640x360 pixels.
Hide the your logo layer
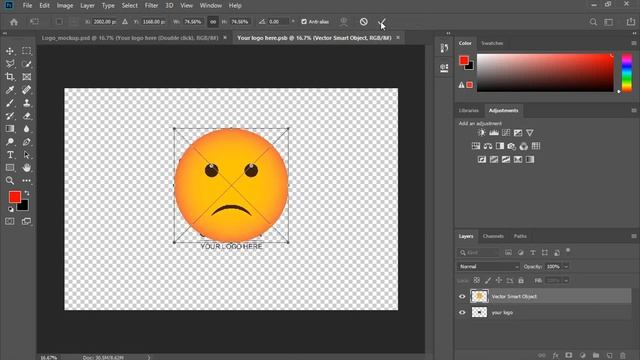tap(462, 313)
